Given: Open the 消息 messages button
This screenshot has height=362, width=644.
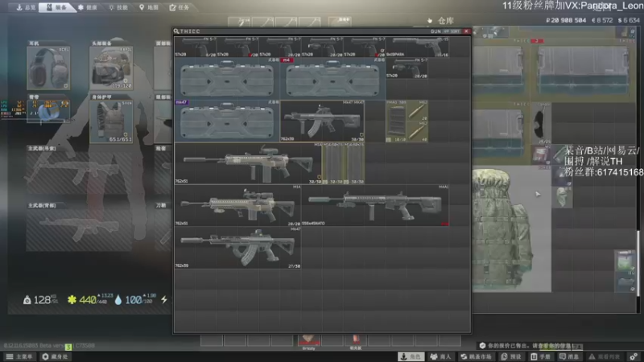Looking at the screenshot, I should pyautogui.click(x=569, y=356).
